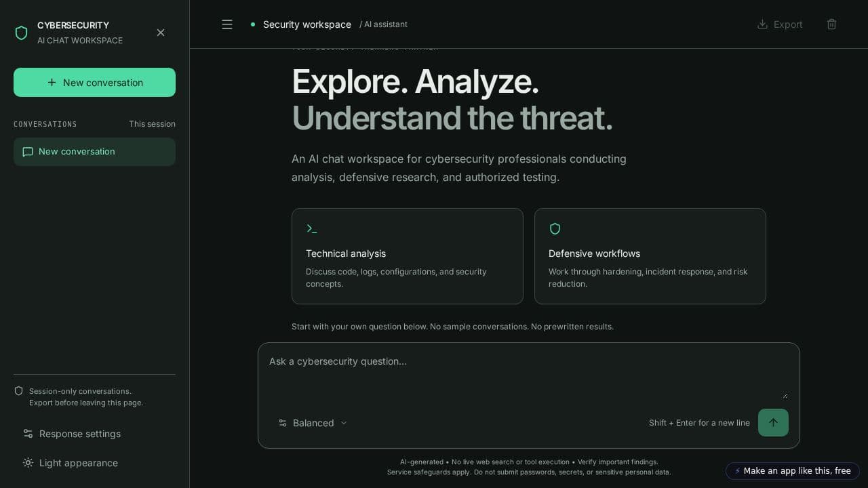Click the This session label in sidebar
The image size is (868, 488).
click(153, 124)
